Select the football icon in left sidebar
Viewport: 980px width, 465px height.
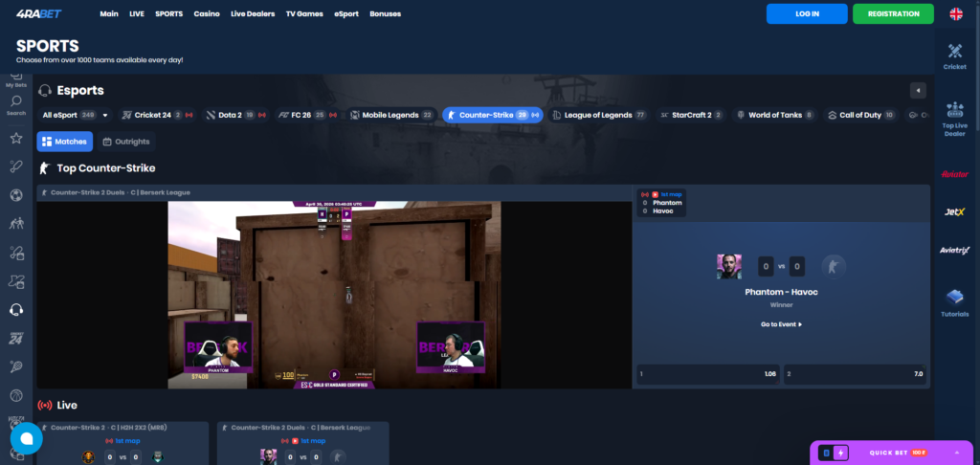tap(16, 195)
